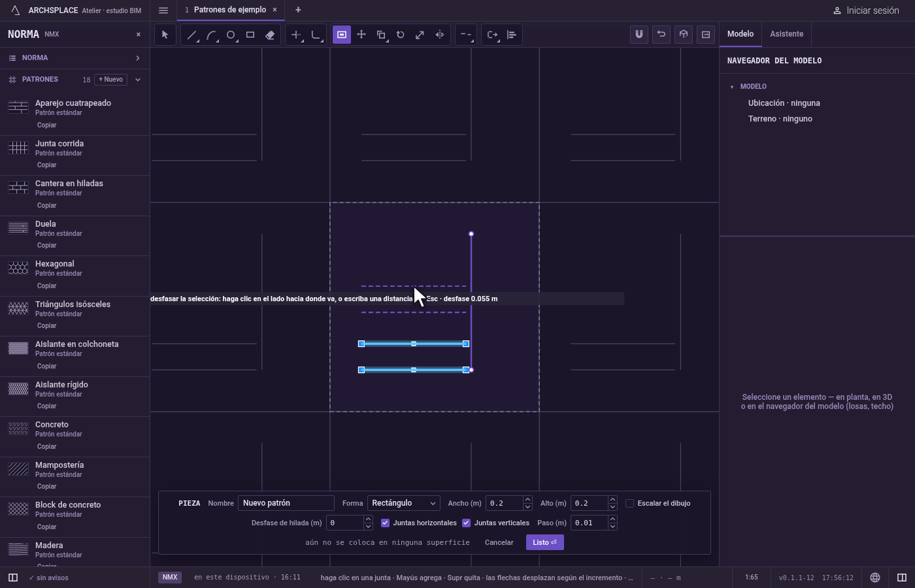The height and width of the screenshot is (588, 915).
Task: Click the undo arrow icon
Action: 661,35
